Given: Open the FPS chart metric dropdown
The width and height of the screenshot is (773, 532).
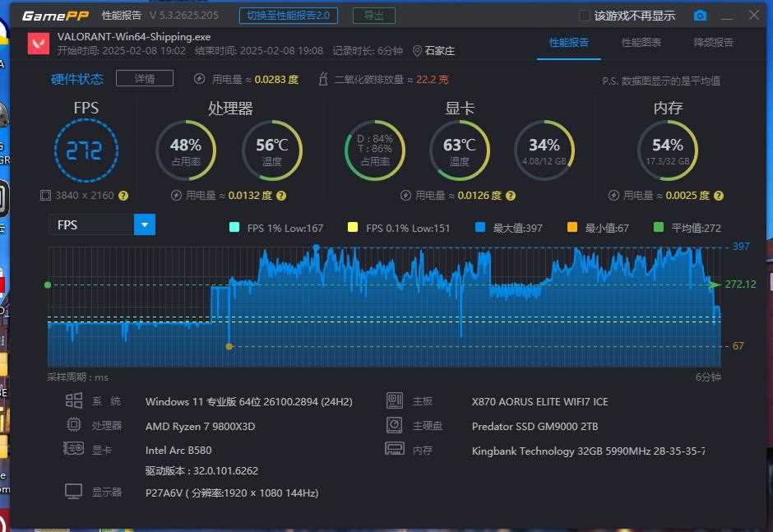Looking at the screenshot, I should point(145,224).
